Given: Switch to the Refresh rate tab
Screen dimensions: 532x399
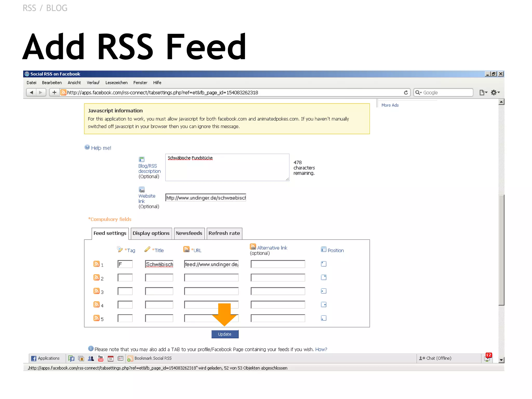Looking at the screenshot, I should (224, 233).
